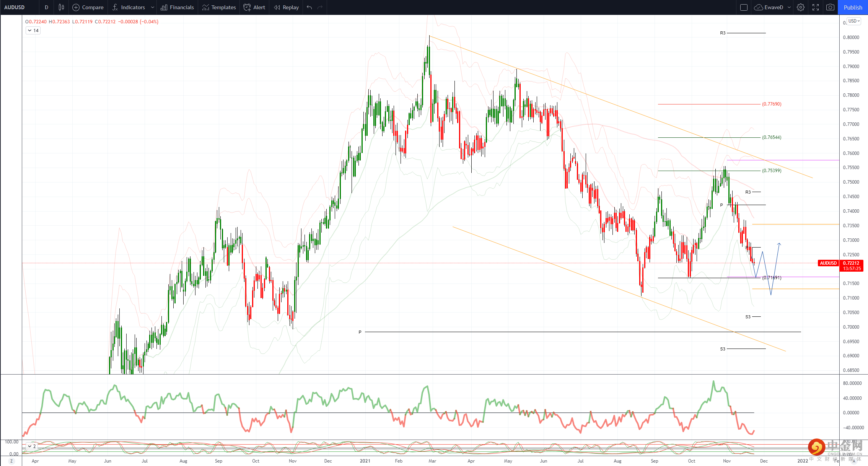Click the Compare symbols plus icon
The width and height of the screenshot is (868, 466).
(x=76, y=7)
